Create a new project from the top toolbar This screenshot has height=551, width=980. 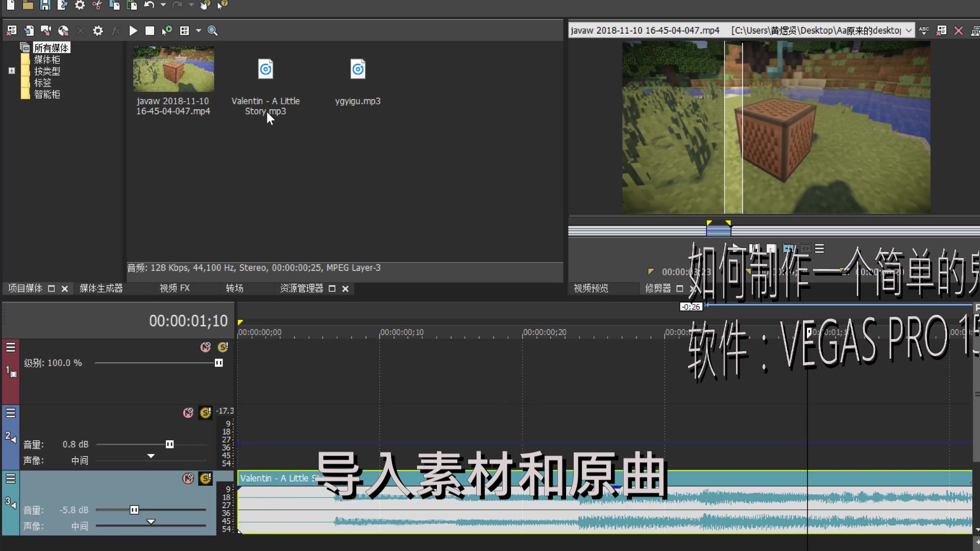tap(11, 5)
